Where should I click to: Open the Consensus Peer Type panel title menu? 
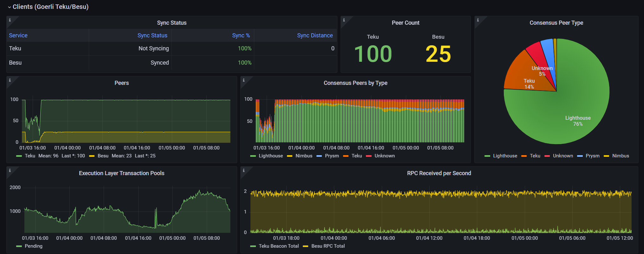[x=556, y=23]
